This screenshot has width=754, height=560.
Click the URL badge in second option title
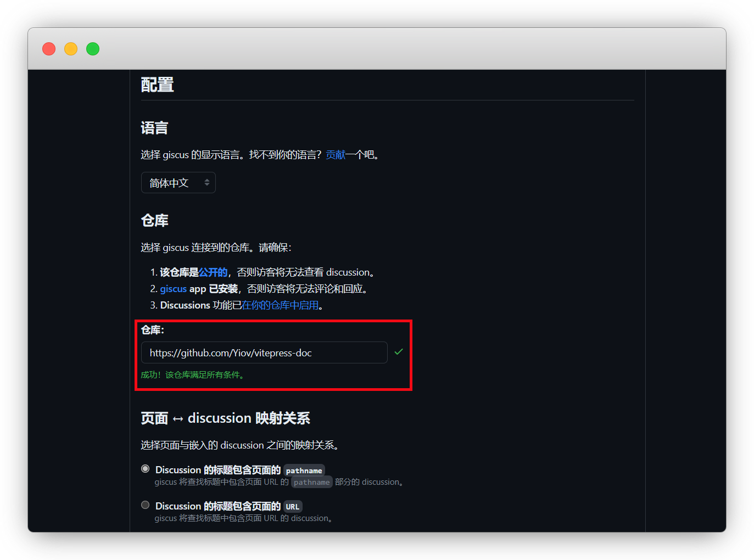292,507
